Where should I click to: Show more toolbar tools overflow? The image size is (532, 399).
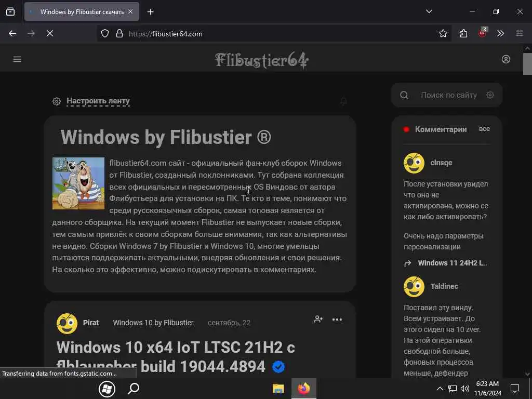[500, 33]
